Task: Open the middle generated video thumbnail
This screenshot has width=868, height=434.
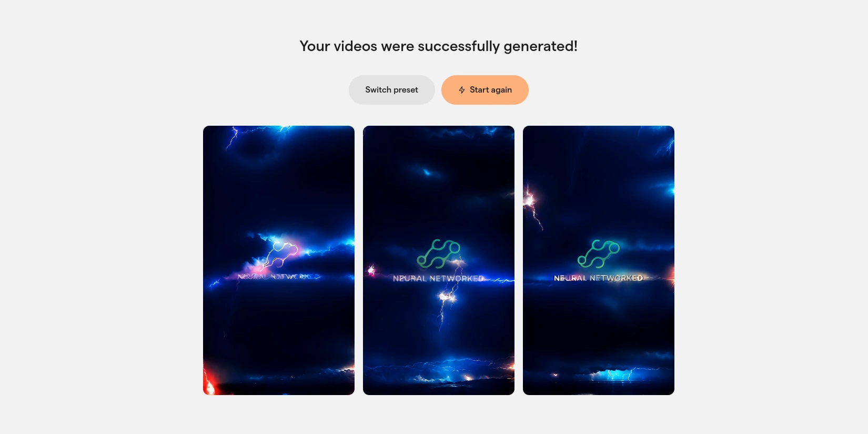Action: pyautogui.click(x=439, y=260)
